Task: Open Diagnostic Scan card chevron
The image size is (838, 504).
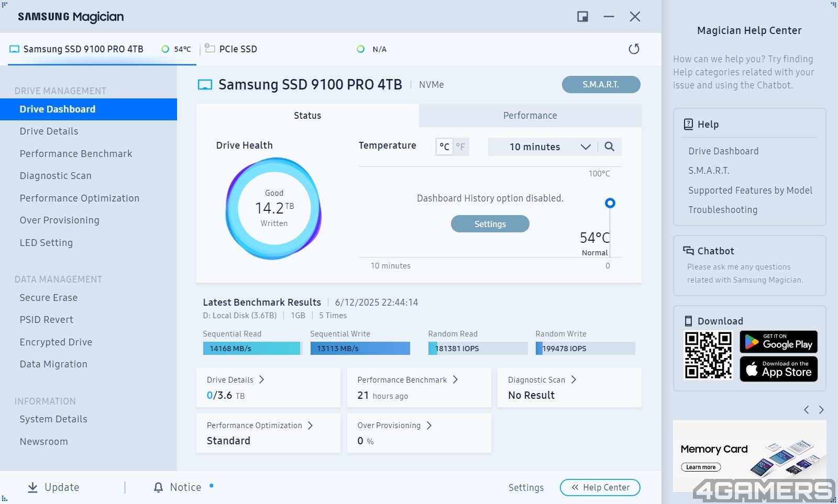Action: pyautogui.click(x=574, y=379)
